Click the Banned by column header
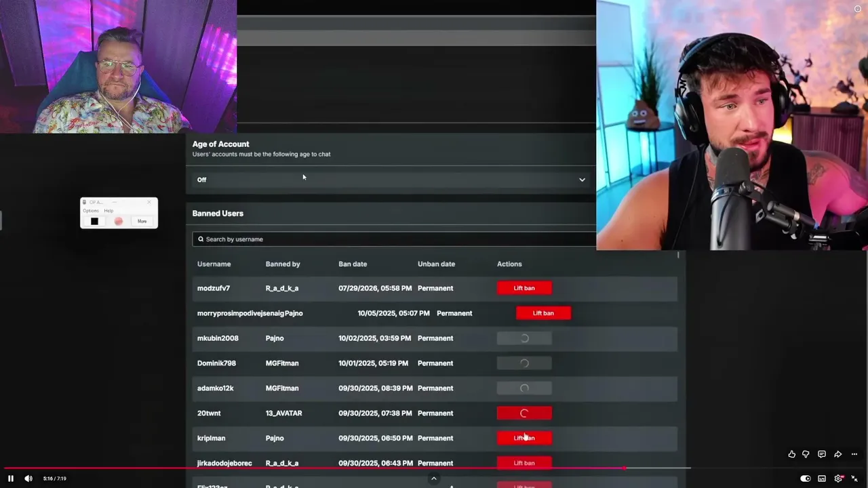Viewport: 868px width, 488px height. pos(283,264)
